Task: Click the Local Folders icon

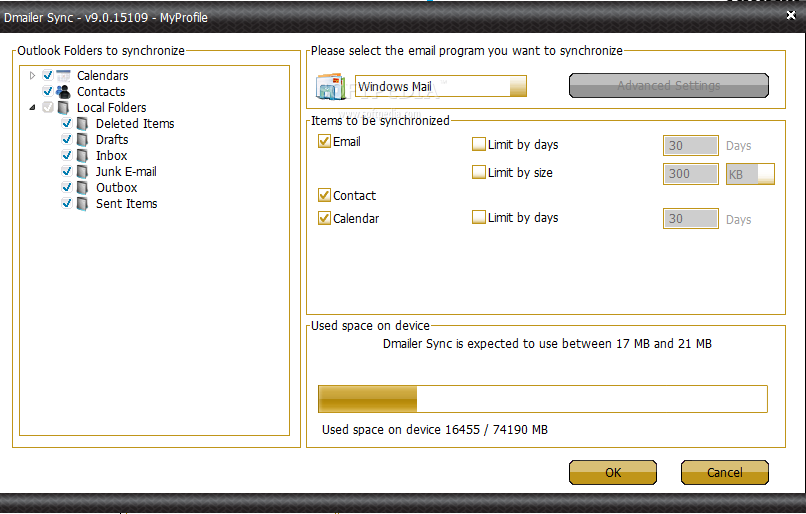Action: 63,107
